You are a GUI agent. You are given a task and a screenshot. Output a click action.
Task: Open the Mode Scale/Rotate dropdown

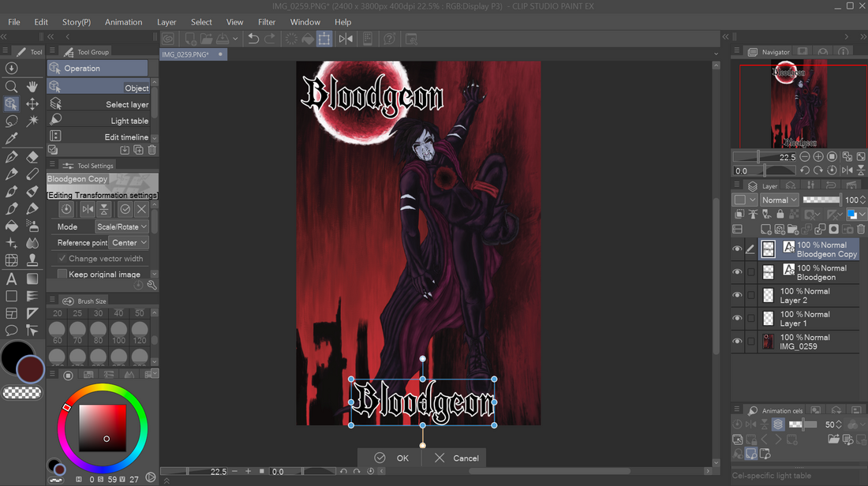tap(122, 226)
